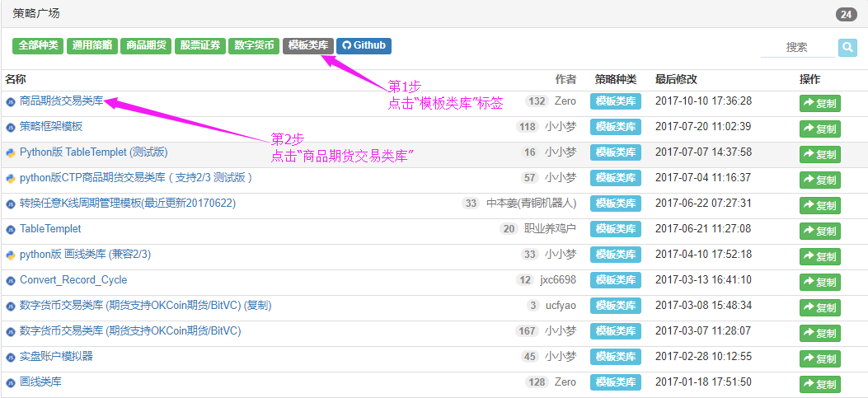The width and height of the screenshot is (868, 398).
Task: Click the Python icon beside python版CTP商品期货交易类库
Action: pyautogui.click(x=11, y=178)
